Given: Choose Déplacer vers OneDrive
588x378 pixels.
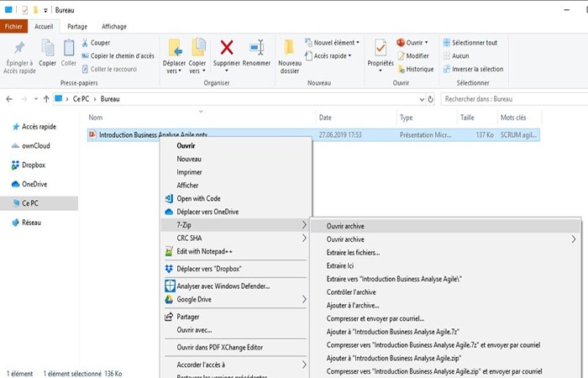Looking at the screenshot, I should pos(235,212).
